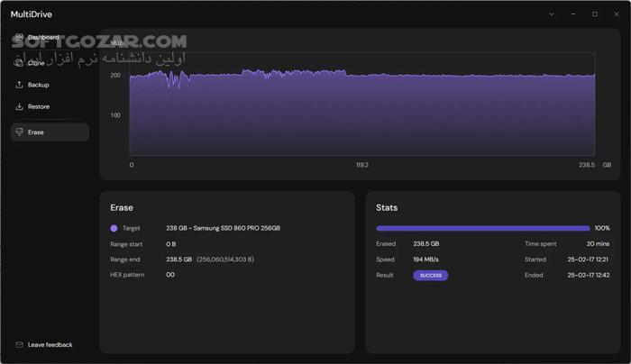
Task: Click the purple Target indicator dot
Action: [114, 229]
